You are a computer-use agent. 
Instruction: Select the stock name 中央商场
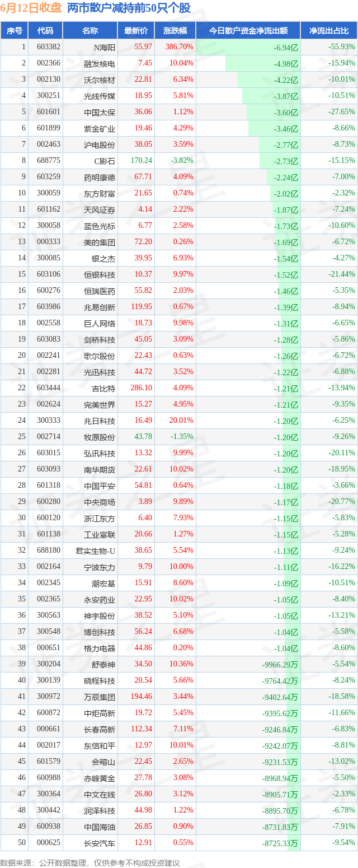click(x=100, y=502)
